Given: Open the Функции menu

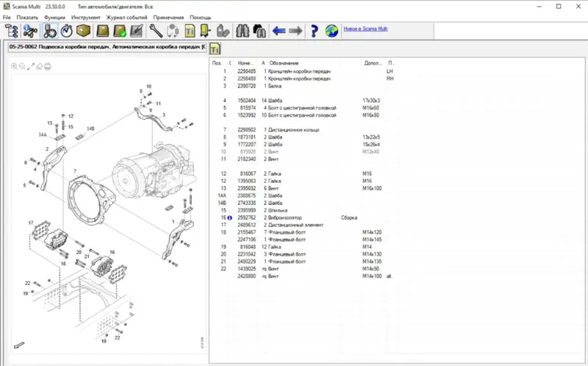Looking at the screenshot, I should [54, 17].
